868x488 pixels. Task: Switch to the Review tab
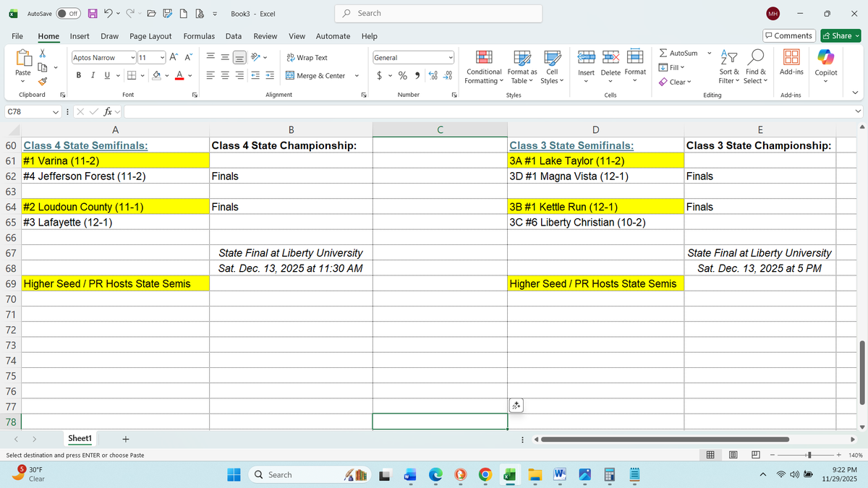point(265,36)
